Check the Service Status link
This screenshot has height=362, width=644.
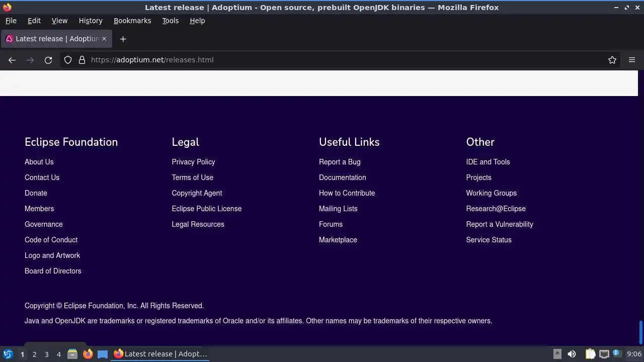[489, 240]
